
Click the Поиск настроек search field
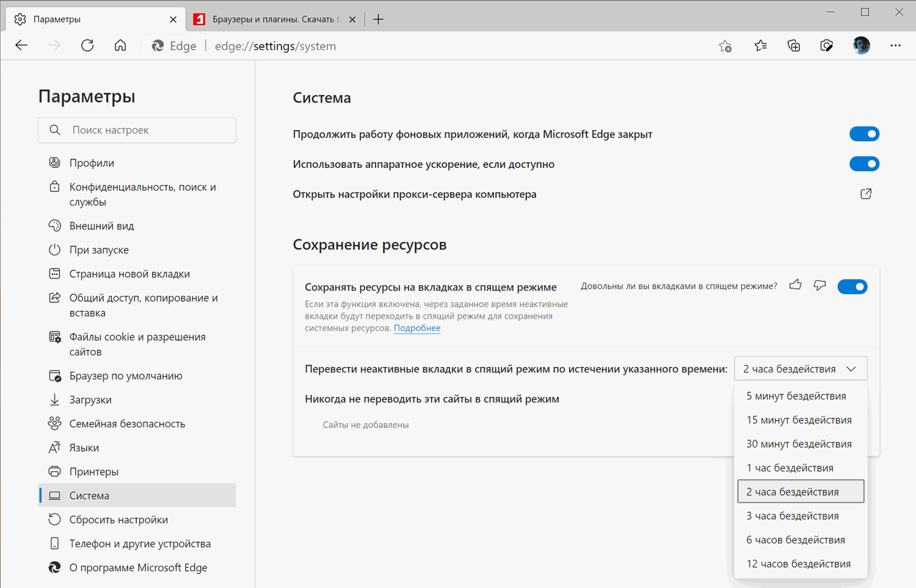pos(147,130)
